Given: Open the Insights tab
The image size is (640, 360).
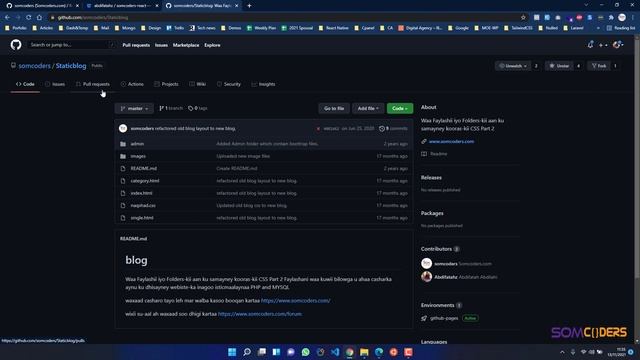Looking at the screenshot, I should (263, 84).
